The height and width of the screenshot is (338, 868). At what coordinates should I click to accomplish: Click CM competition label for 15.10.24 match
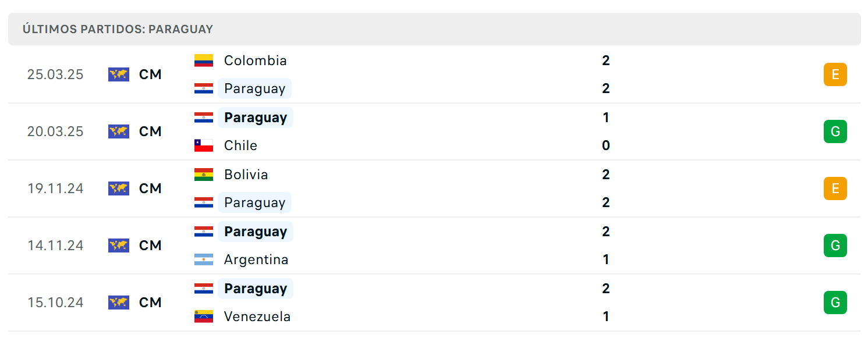(x=150, y=303)
